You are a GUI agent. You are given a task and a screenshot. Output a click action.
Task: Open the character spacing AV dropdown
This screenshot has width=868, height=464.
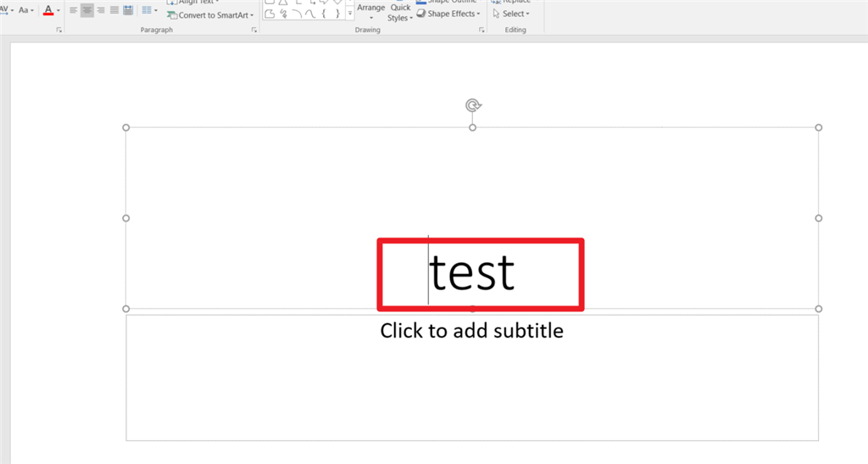click(6, 10)
